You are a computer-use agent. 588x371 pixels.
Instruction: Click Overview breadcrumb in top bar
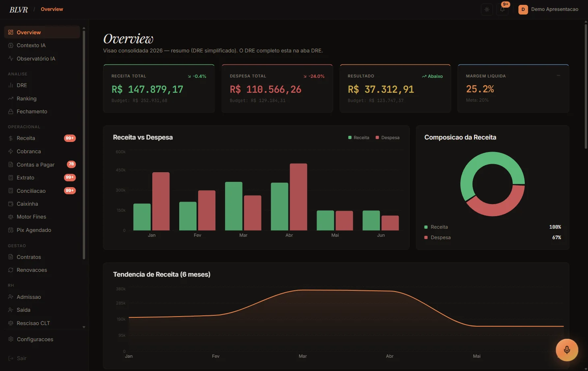[52, 9]
